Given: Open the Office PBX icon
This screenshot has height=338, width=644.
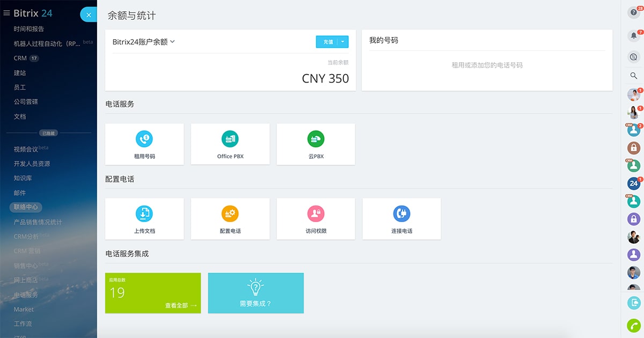Looking at the screenshot, I should pos(230,139).
